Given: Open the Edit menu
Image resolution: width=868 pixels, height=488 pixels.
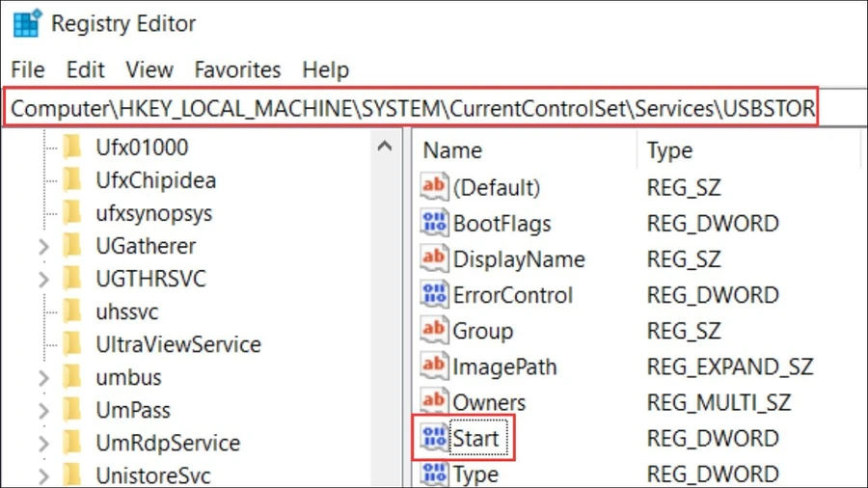Looking at the screenshot, I should tap(85, 69).
